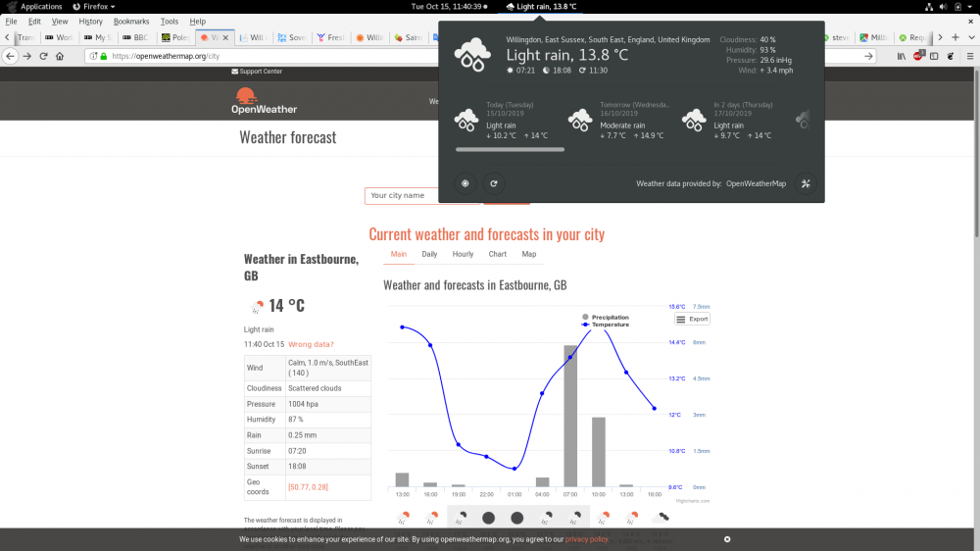Select the Main forecast tab
Screen dimensions: 980x551
[399, 254]
